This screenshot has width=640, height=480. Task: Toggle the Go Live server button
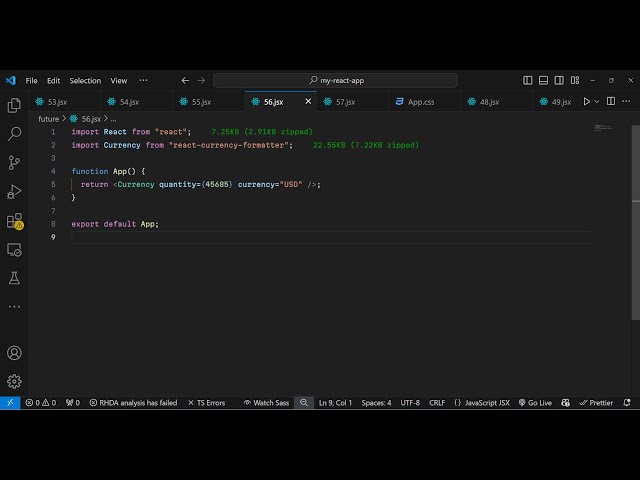(x=535, y=403)
